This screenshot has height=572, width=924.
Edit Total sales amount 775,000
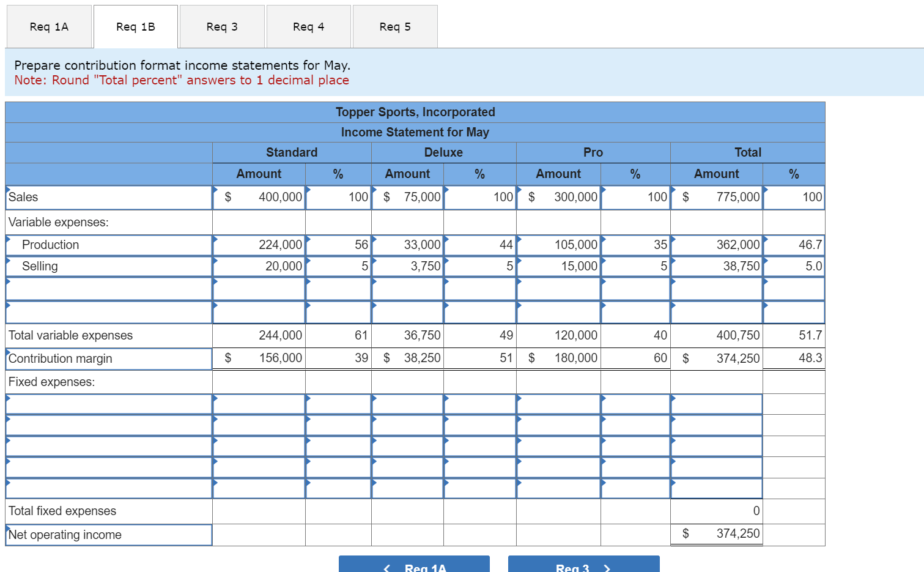[717, 198]
